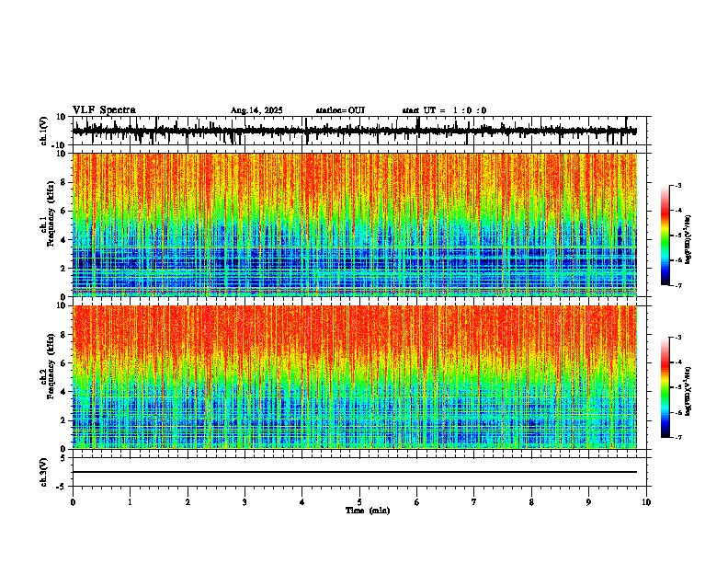
Task: Click the "2" kHz tick of ch.2 spectrogram
Action: pyautogui.click(x=63, y=420)
